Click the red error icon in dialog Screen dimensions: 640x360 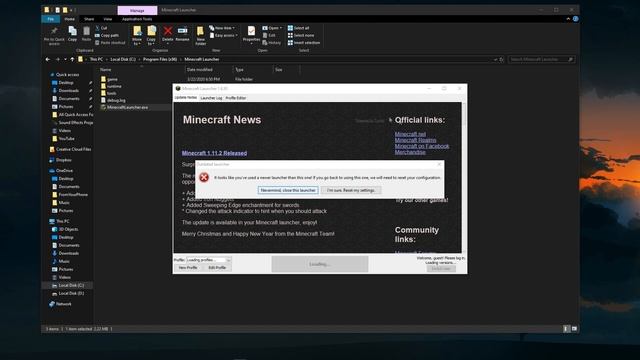204,177
